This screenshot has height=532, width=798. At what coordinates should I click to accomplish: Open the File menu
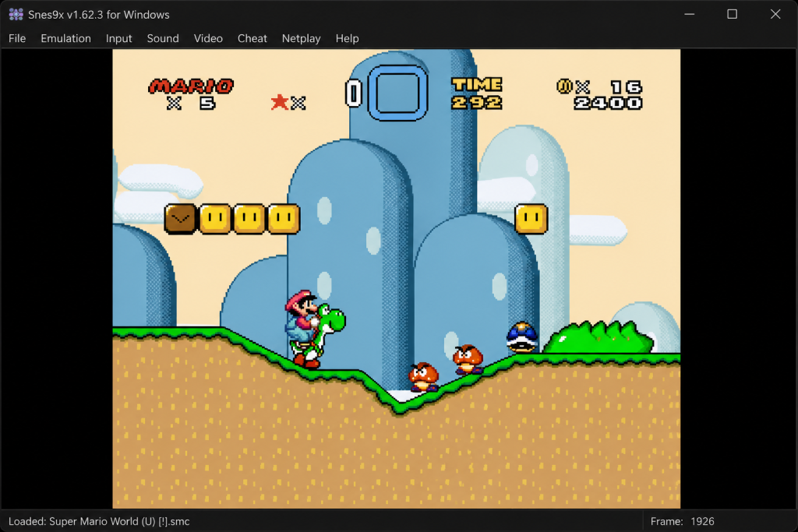17,39
